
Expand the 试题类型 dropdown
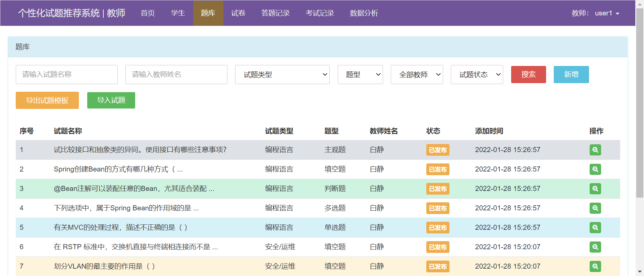pos(282,74)
